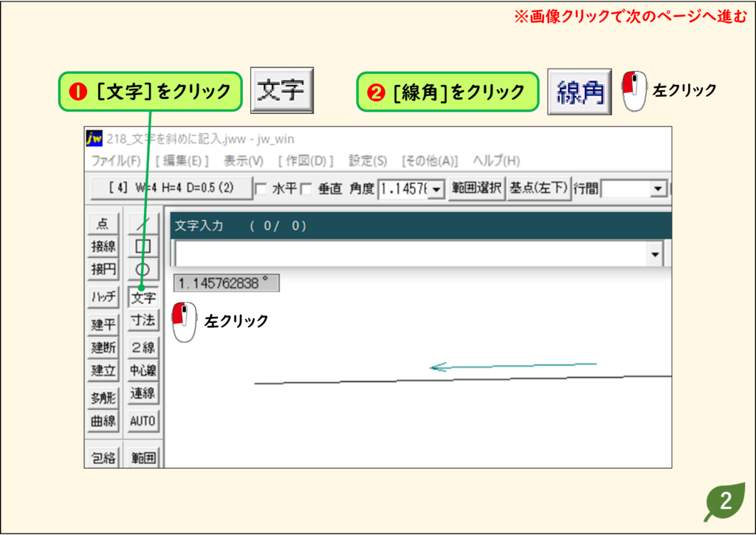Select the AUTO tool
The width and height of the screenshot is (756, 535).
[x=143, y=421]
